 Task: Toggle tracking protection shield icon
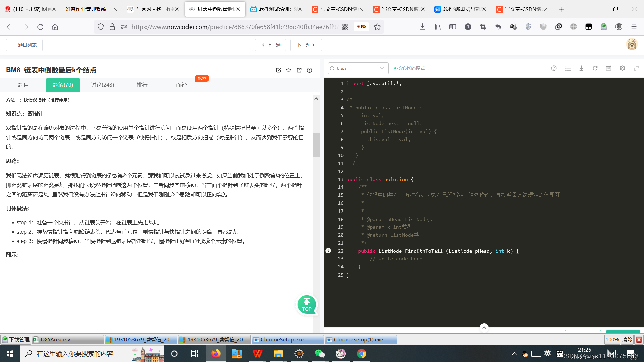pos(100,27)
